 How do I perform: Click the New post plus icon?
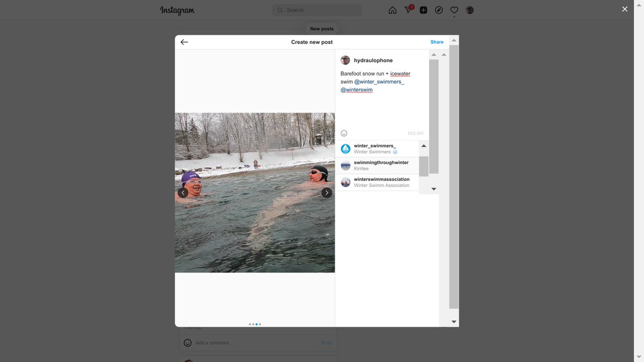[423, 10]
